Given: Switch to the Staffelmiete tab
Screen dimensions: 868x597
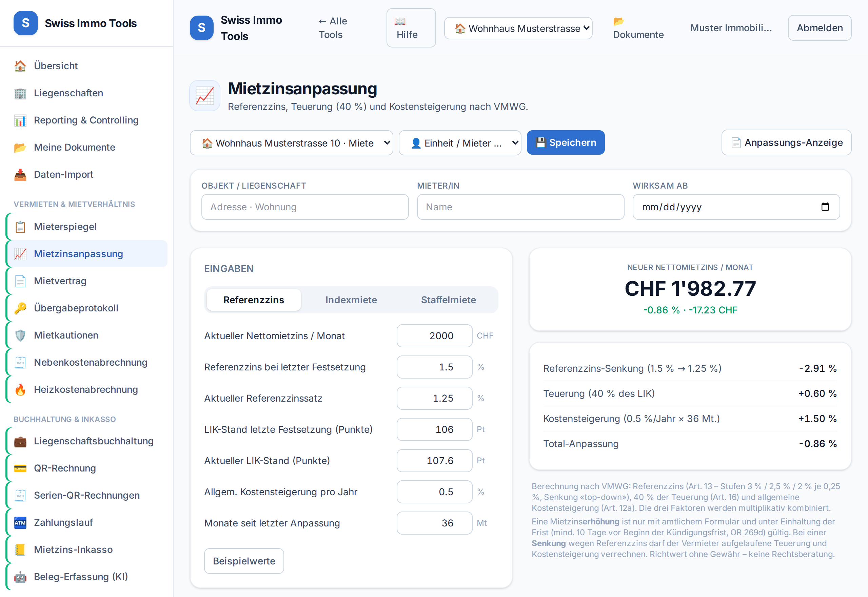Looking at the screenshot, I should coord(448,300).
